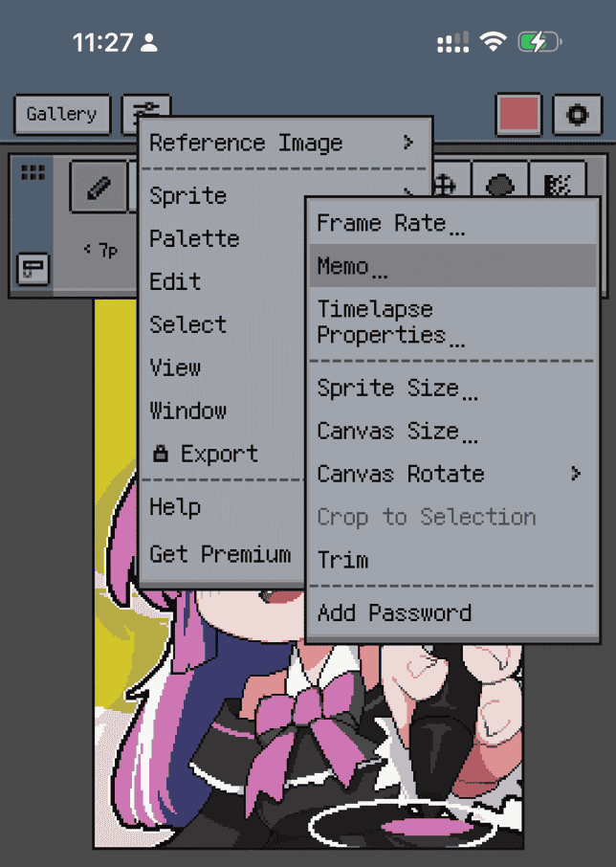Open the Help menu item

click(x=175, y=506)
